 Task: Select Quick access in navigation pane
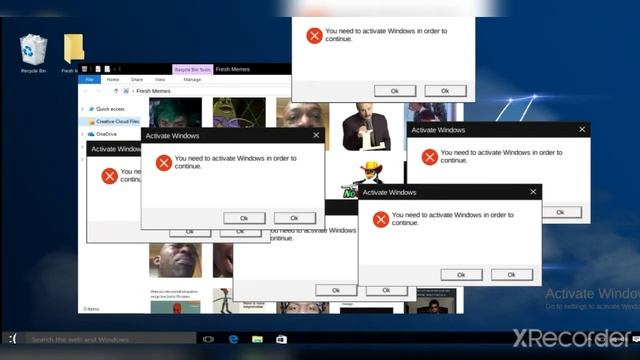[x=110, y=109]
